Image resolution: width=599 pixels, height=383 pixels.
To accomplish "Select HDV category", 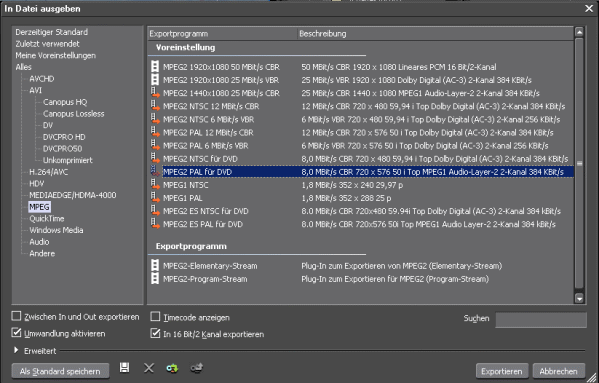I will [x=37, y=184].
